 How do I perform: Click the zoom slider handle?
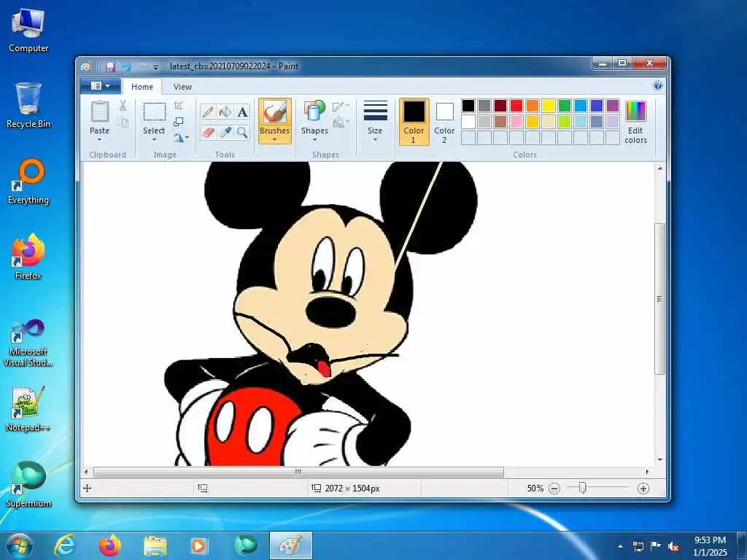582,488
